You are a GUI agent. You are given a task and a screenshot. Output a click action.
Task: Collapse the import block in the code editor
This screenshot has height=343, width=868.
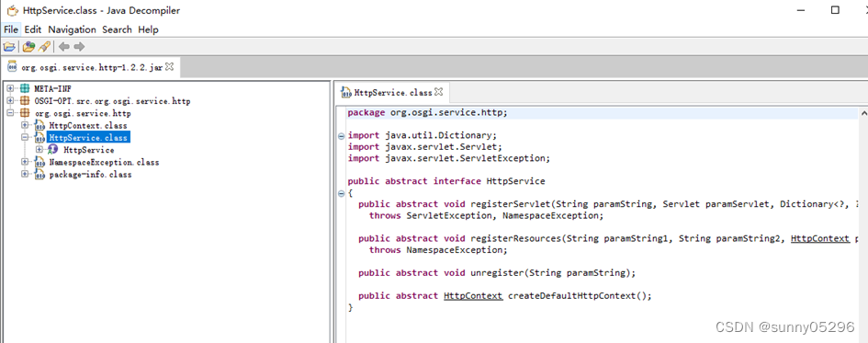tap(341, 136)
